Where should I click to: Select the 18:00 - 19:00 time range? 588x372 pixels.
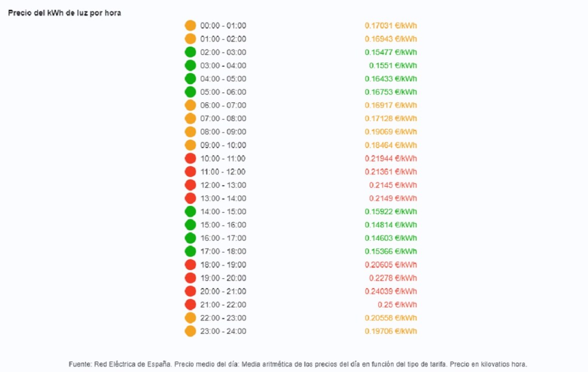point(223,265)
